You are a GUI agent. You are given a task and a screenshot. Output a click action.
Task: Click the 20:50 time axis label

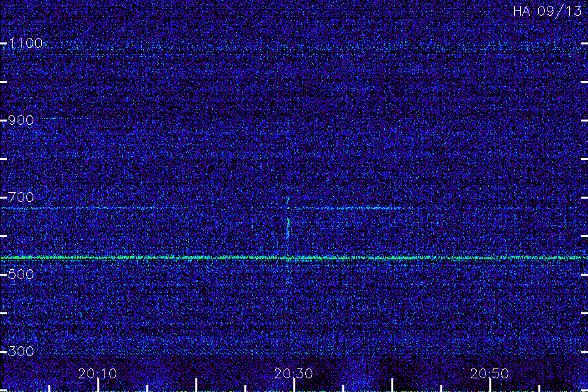(490, 374)
